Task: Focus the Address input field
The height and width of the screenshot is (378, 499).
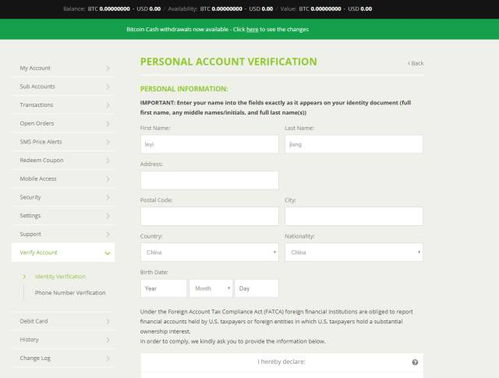Action: (x=209, y=180)
